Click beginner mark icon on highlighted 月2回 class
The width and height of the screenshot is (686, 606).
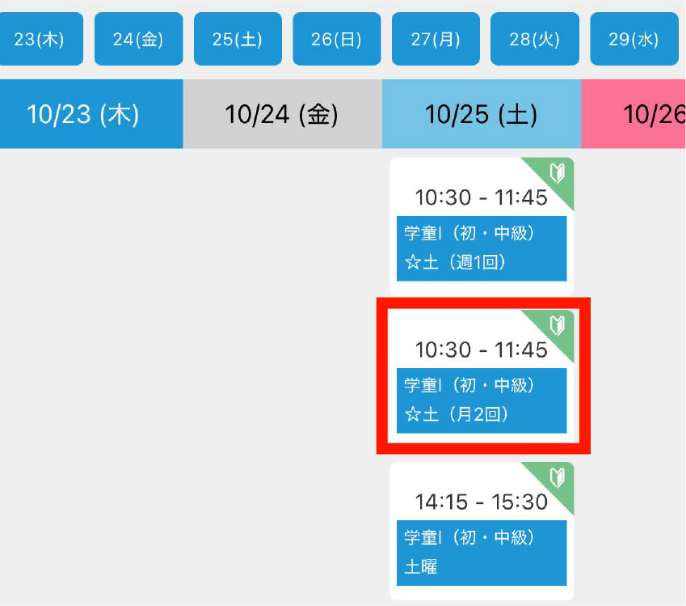[558, 325]
